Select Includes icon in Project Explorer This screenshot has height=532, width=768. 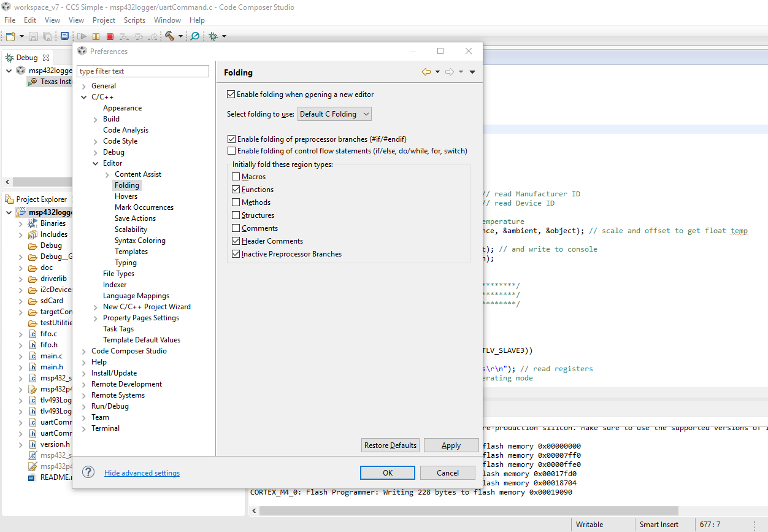click(33, 234)
